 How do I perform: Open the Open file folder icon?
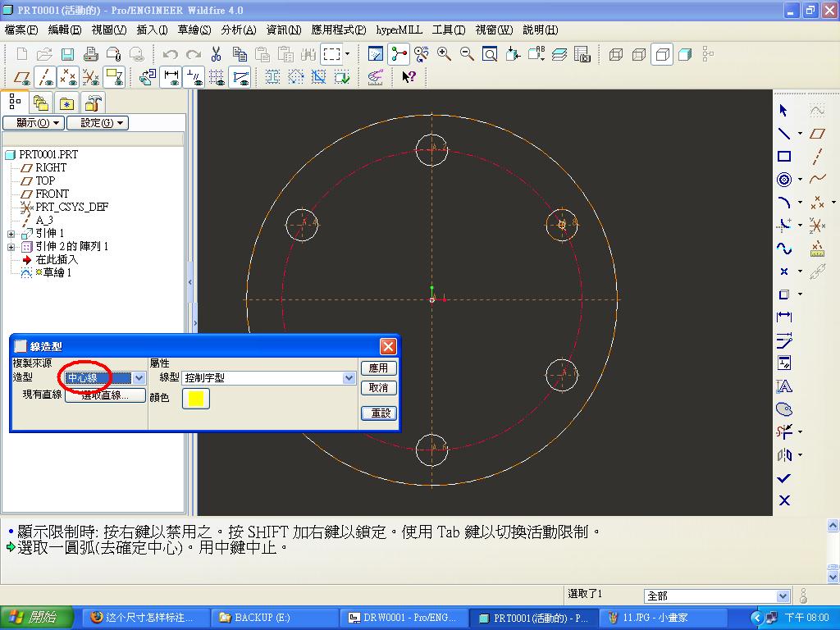click(x=44, y=54)
